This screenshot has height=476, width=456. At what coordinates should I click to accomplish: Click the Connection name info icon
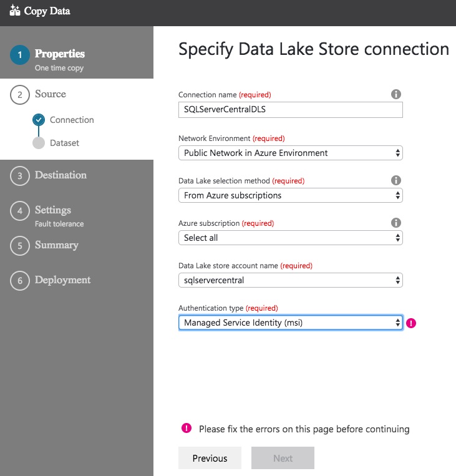(x=395, y=94)
